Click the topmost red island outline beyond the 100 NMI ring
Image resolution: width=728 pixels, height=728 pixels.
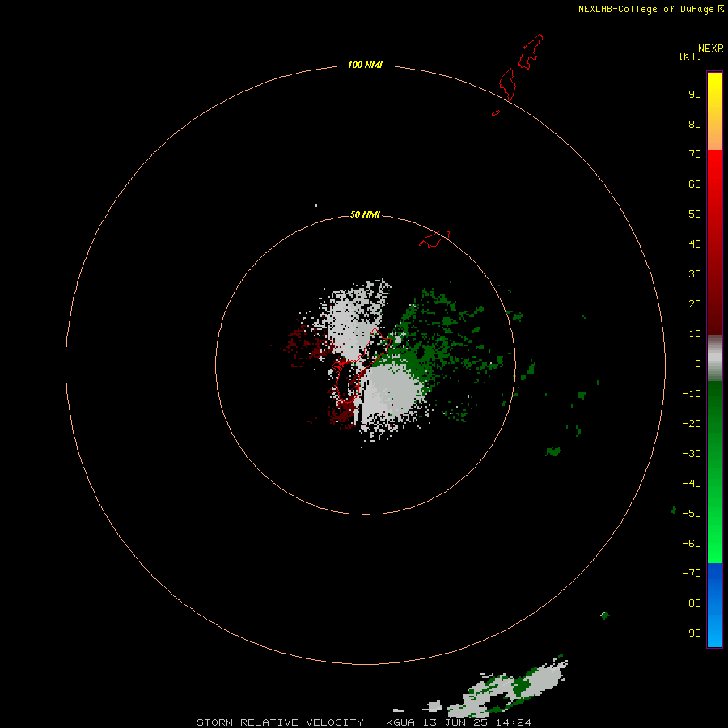pos(530,52)
